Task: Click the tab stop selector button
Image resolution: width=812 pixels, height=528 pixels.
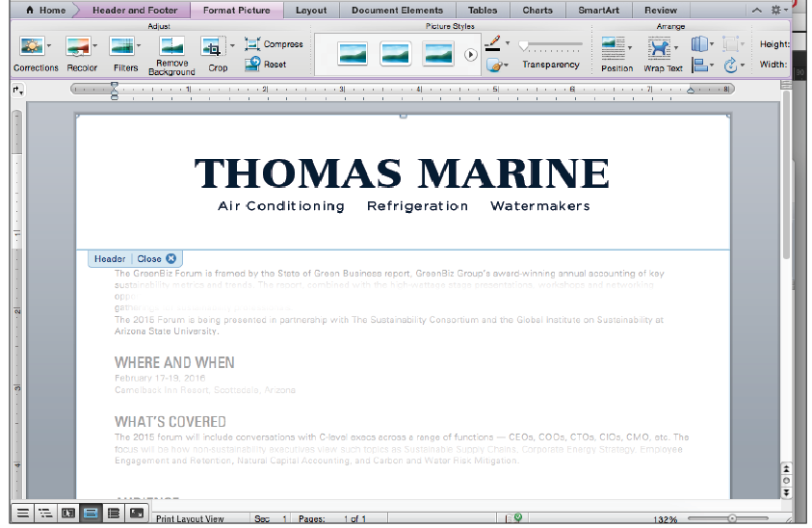Action: click(x=17, y=91)
